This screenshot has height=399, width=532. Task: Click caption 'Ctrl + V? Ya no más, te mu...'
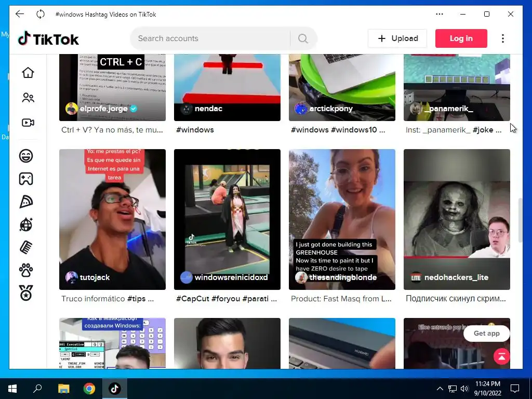tap(112, 130)
